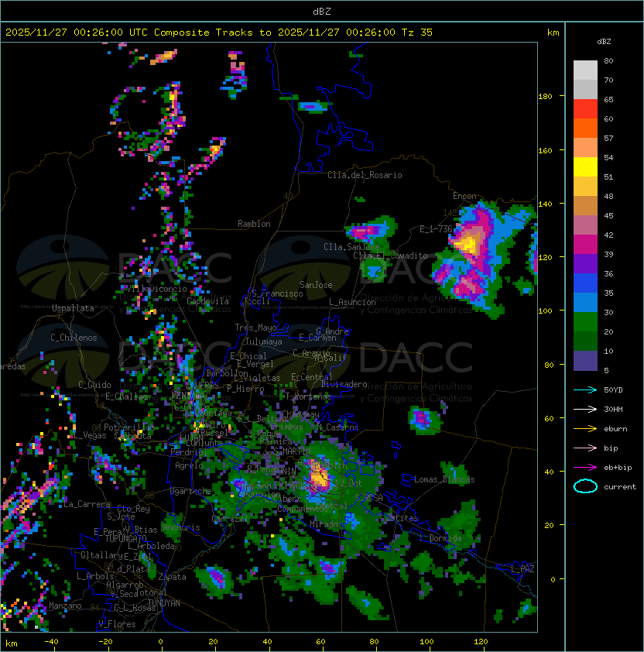Click the 'L_PAZ' place label
The height and width of the screenshot is (652, 644).
[522, 569]
